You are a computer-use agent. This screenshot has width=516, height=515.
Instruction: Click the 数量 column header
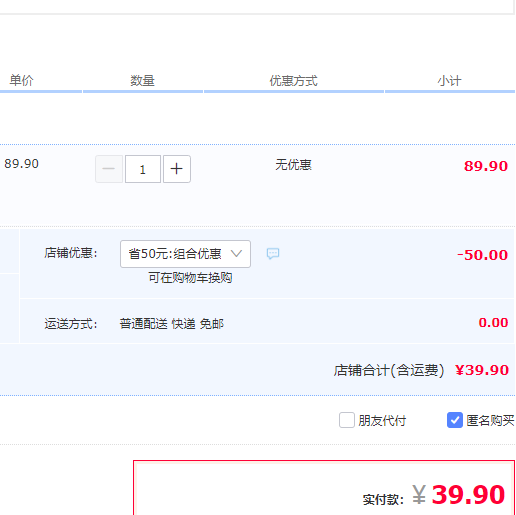click(142, 81)
